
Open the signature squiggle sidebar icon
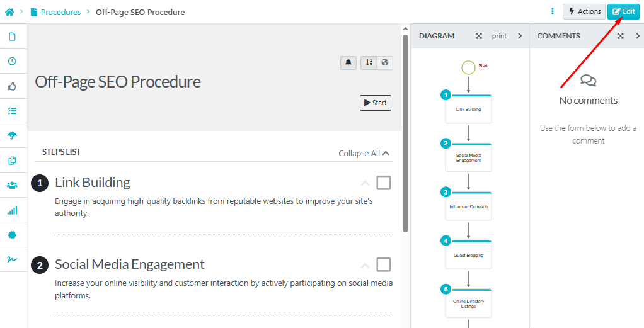13,259
